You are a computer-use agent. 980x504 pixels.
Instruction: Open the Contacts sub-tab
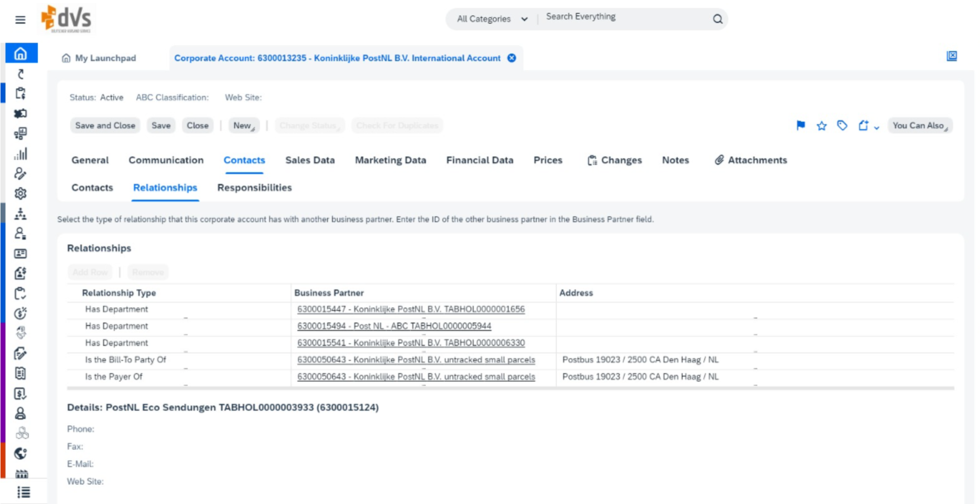(92, 188)
